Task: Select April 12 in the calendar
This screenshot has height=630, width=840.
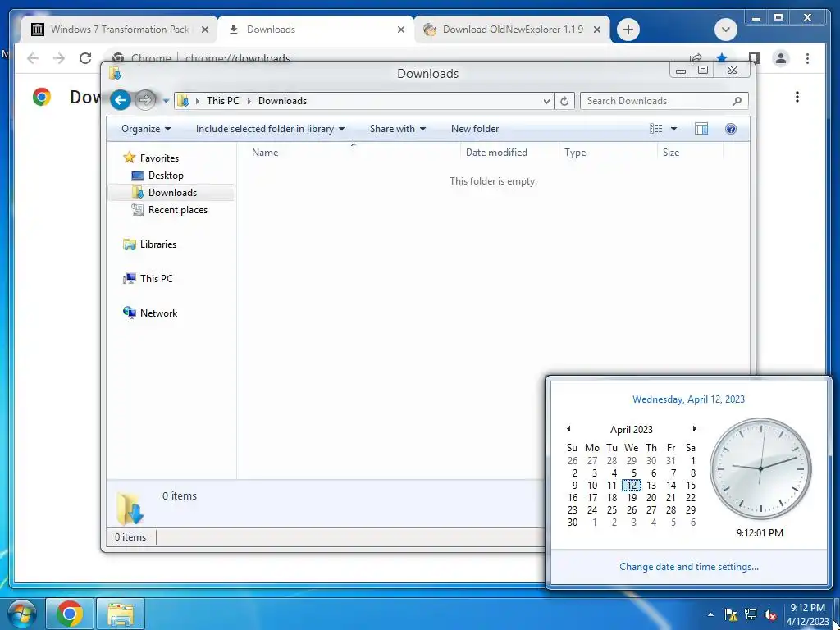Action: (632, 486)
